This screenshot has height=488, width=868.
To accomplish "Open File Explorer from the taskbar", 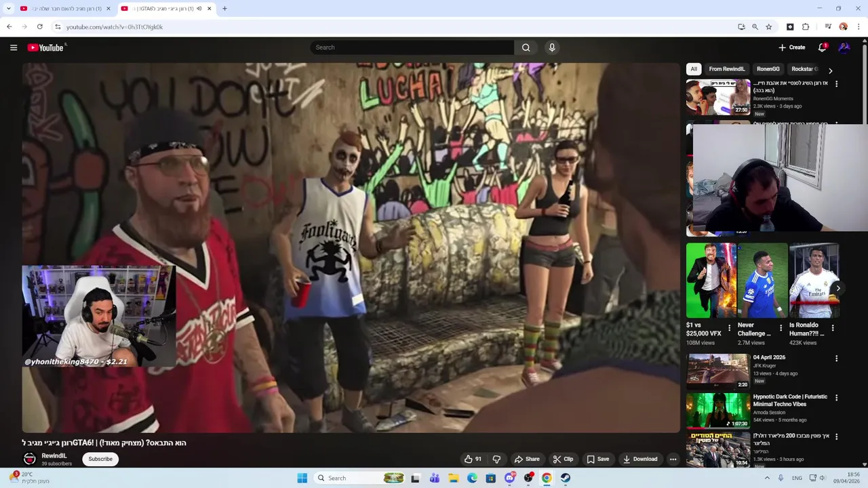I will click(453, 478).
